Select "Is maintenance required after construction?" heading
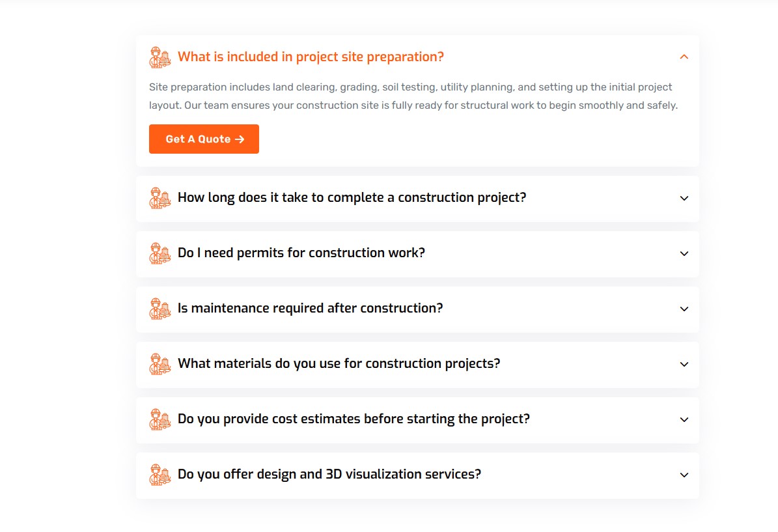 tap(310, 308)
